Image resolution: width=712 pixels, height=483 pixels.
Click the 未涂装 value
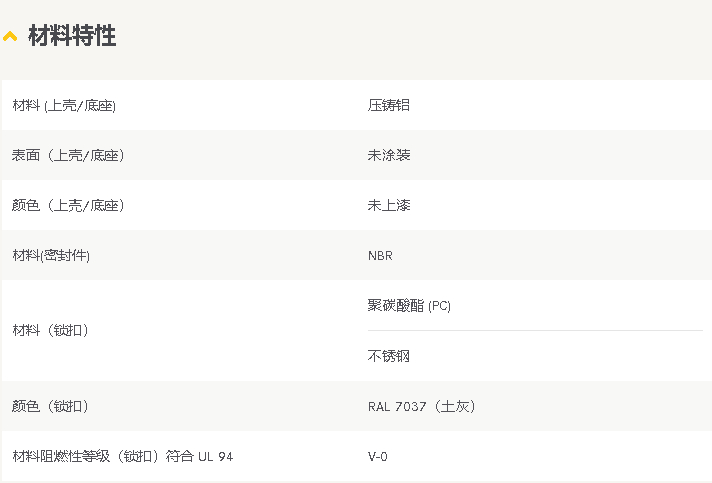pos(389,155)
